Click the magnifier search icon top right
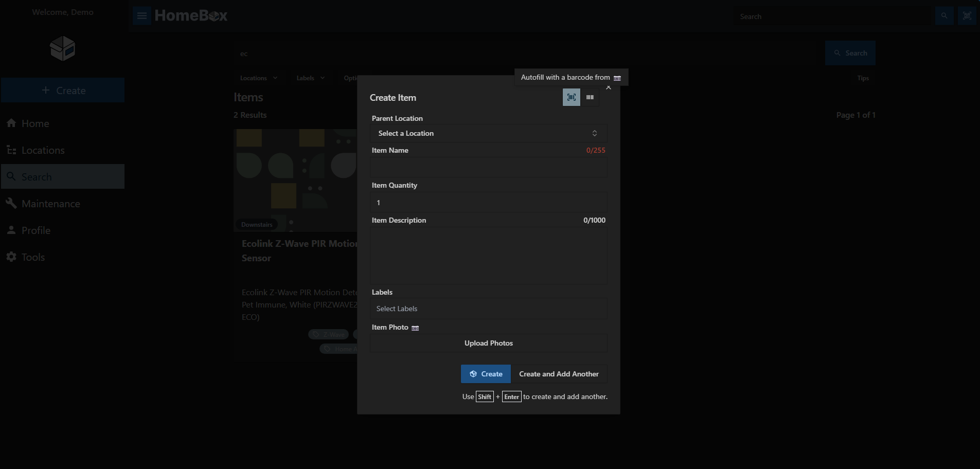This screenshot has height=469, width=980. pos(944,15)
